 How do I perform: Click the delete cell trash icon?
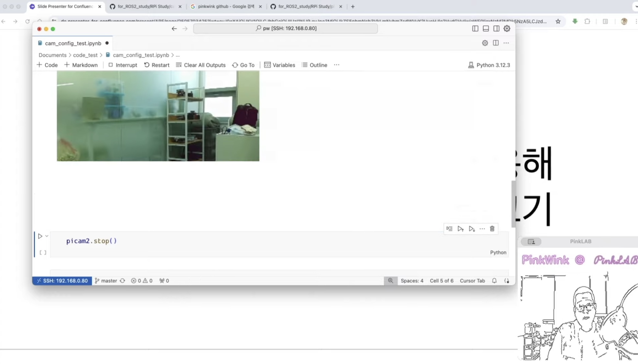click(x=492, y=229)
